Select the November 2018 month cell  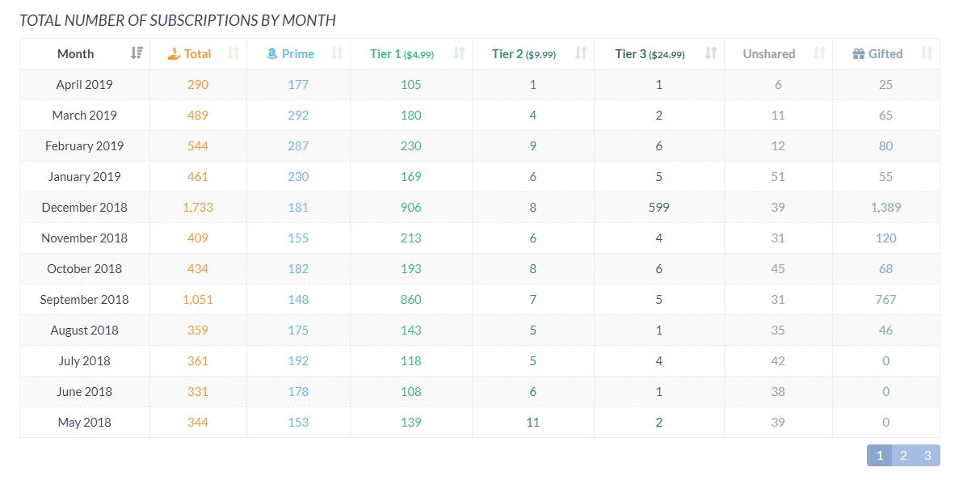85,238
